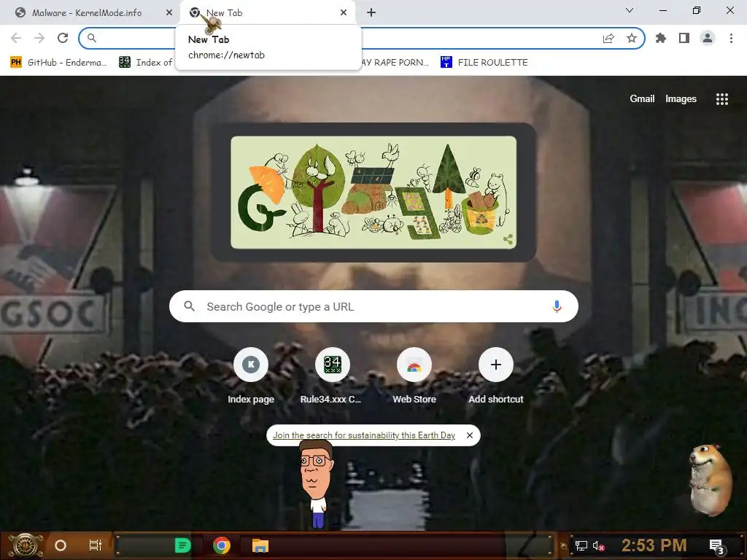Toggle the Chrome side panel

tap(684, 38)
